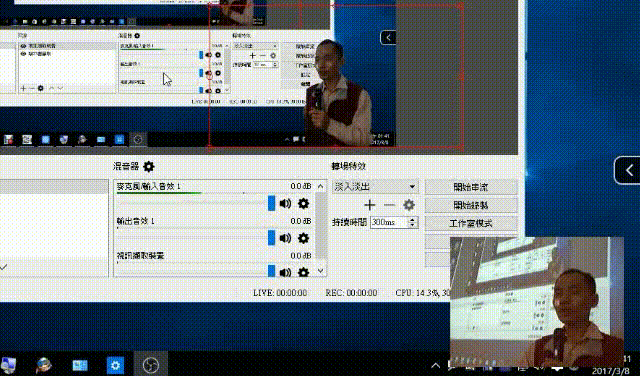Click the 2017/3/8 taskbar date

[612, 371]
